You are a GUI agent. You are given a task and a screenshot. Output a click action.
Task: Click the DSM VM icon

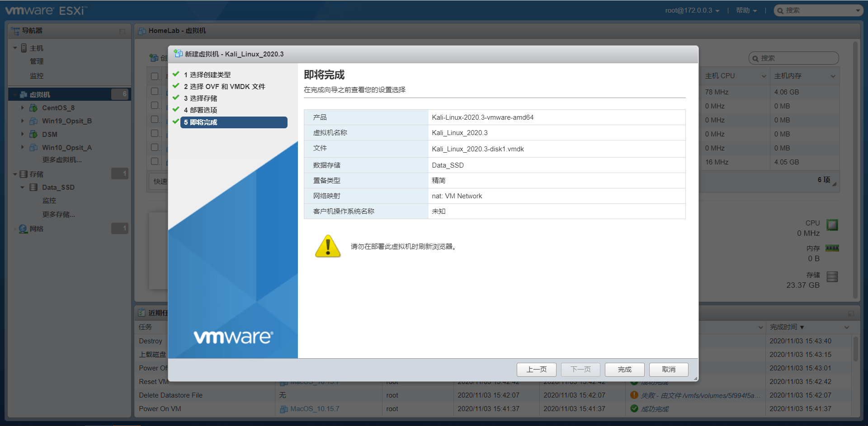pos(33,134)
